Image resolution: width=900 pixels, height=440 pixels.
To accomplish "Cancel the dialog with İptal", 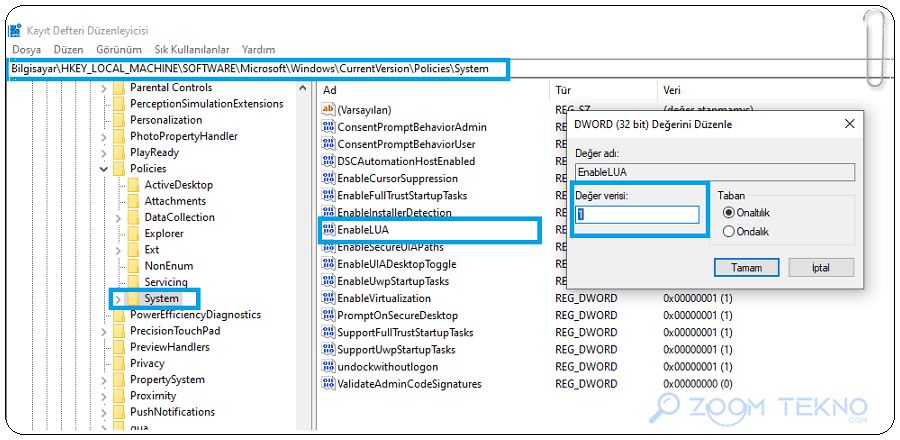I will (821, 267).
